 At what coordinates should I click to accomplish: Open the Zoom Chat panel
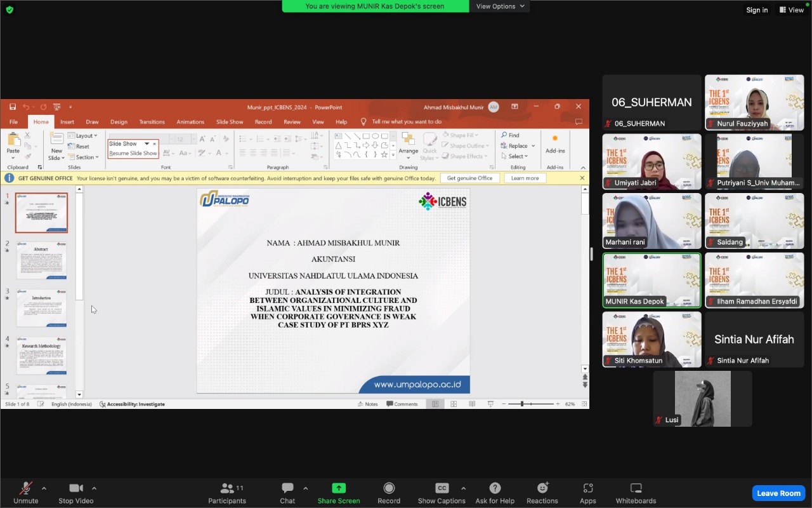coord(287,489)
